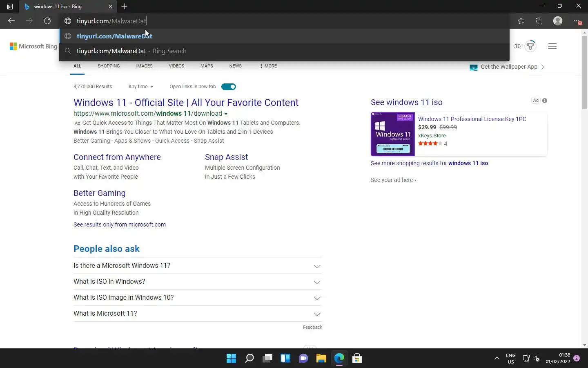Click Microsoft Edge icon on taskbar
This screenshot has height=368, width=588.
[x=339, y=359]
